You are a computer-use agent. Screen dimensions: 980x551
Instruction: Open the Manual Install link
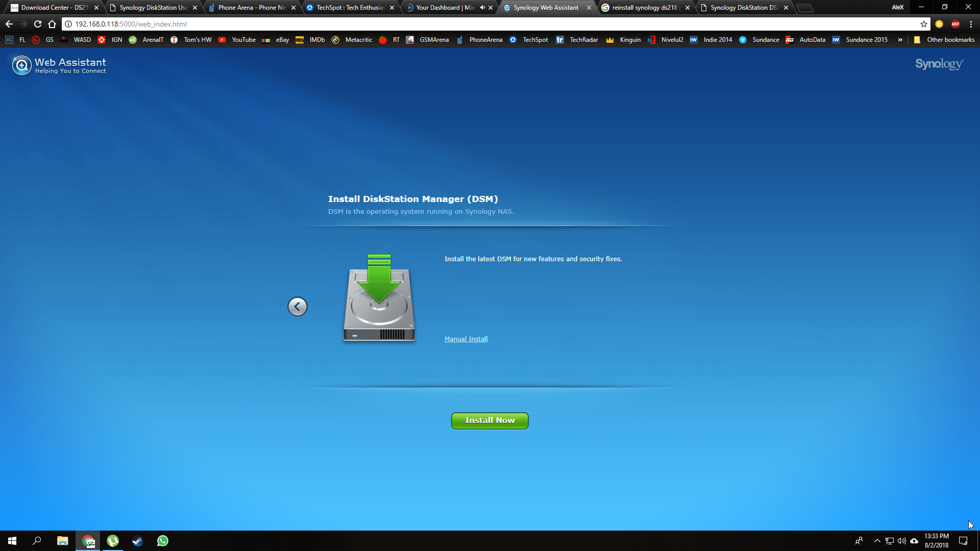click(x=465, y=339)
